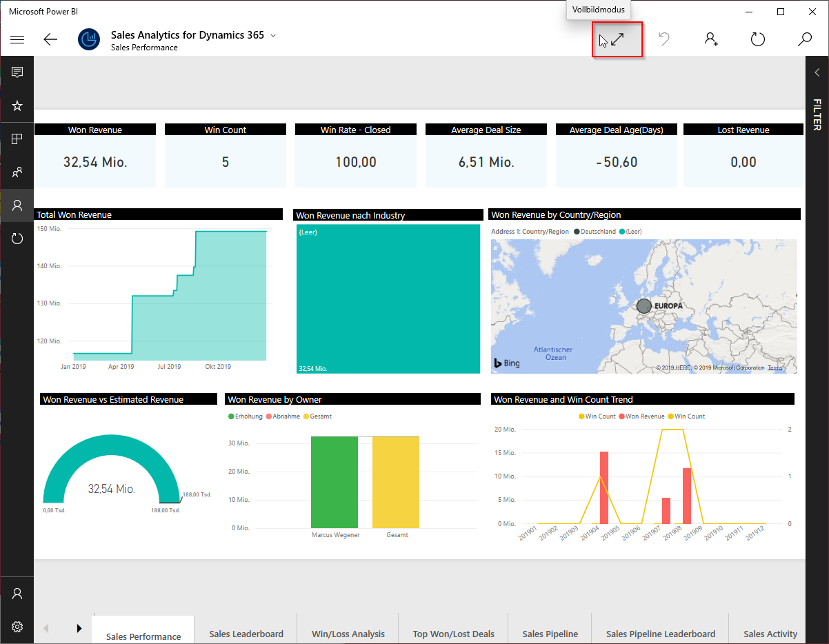Open the Win/Loss Analysis tab
The width and height of the screenshot is (829, 644).
348,634
